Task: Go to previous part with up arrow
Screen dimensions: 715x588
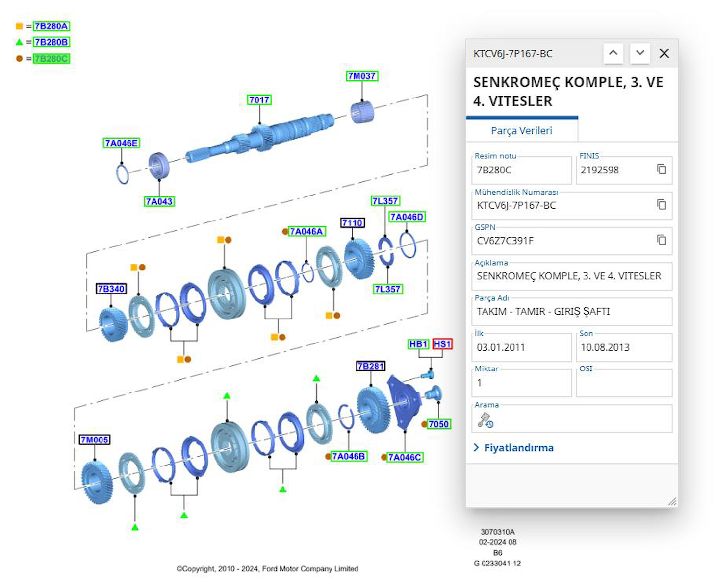Action: [x=613, y=53]
